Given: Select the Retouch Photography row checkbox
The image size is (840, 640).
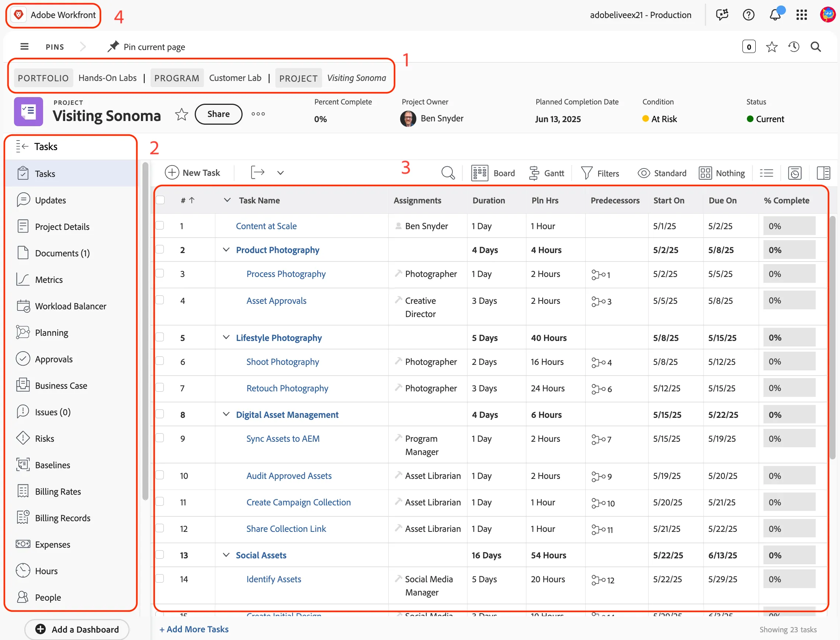Looking at the screenshot, I should (160, 388).
